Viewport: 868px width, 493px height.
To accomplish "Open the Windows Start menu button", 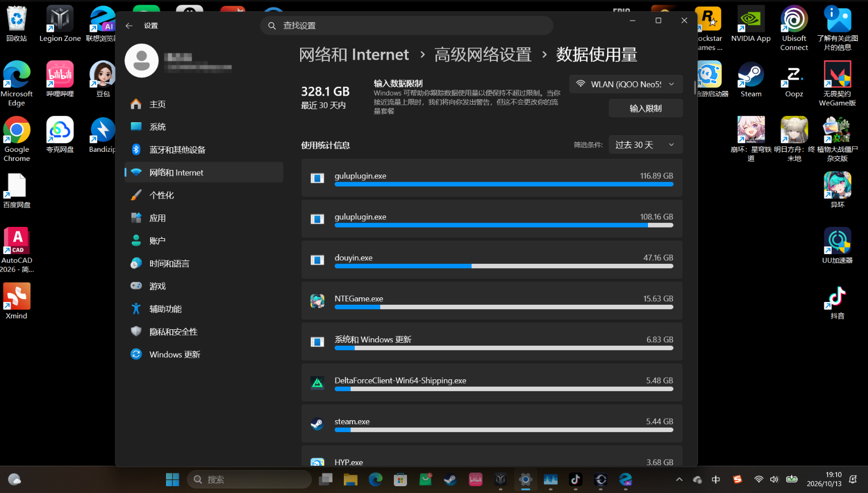I will (172, 479).
